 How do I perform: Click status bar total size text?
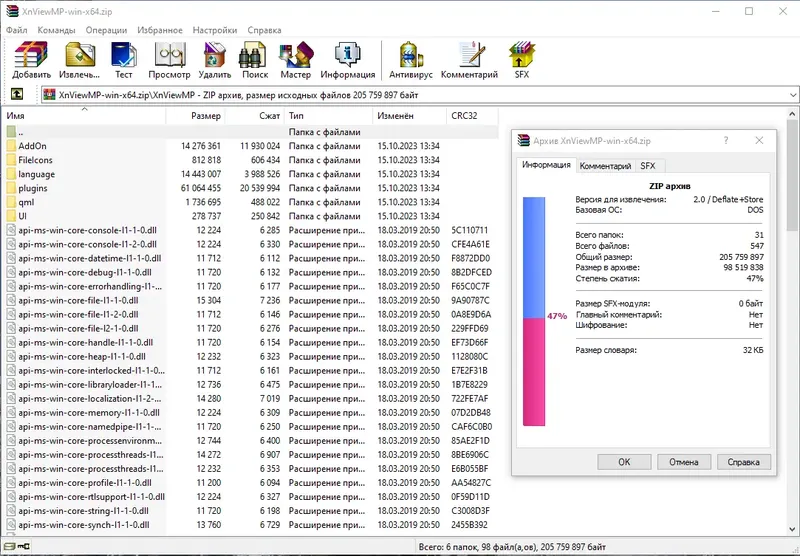(512, 546)
